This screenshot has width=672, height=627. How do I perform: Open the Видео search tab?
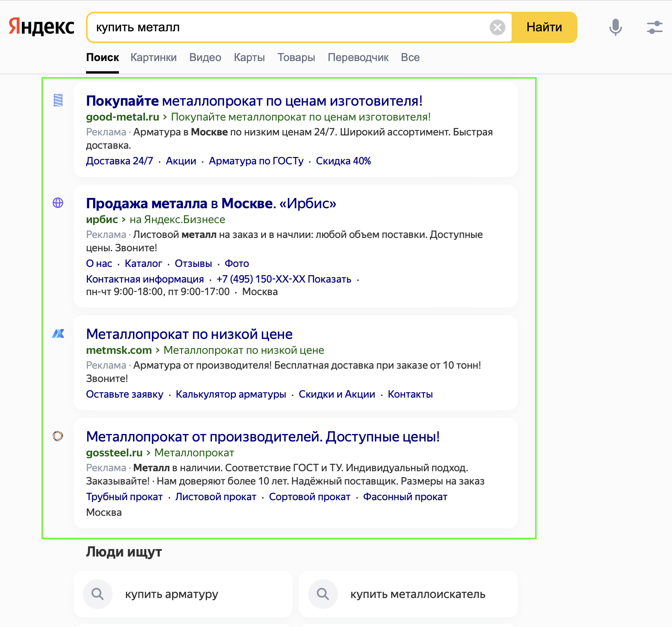coord(205,57)
